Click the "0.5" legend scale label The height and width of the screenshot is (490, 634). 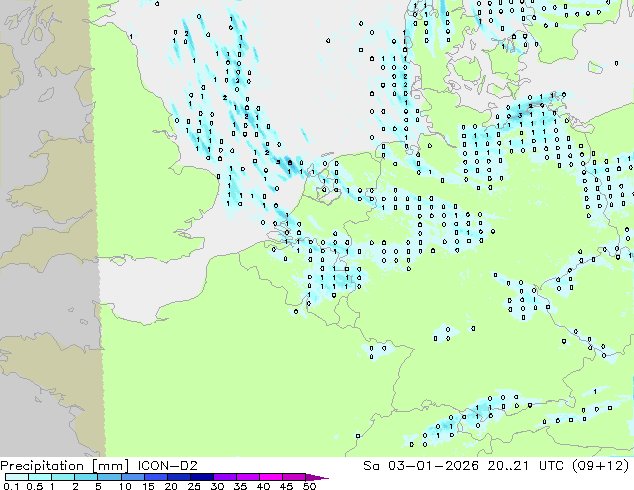coord(34,486)
